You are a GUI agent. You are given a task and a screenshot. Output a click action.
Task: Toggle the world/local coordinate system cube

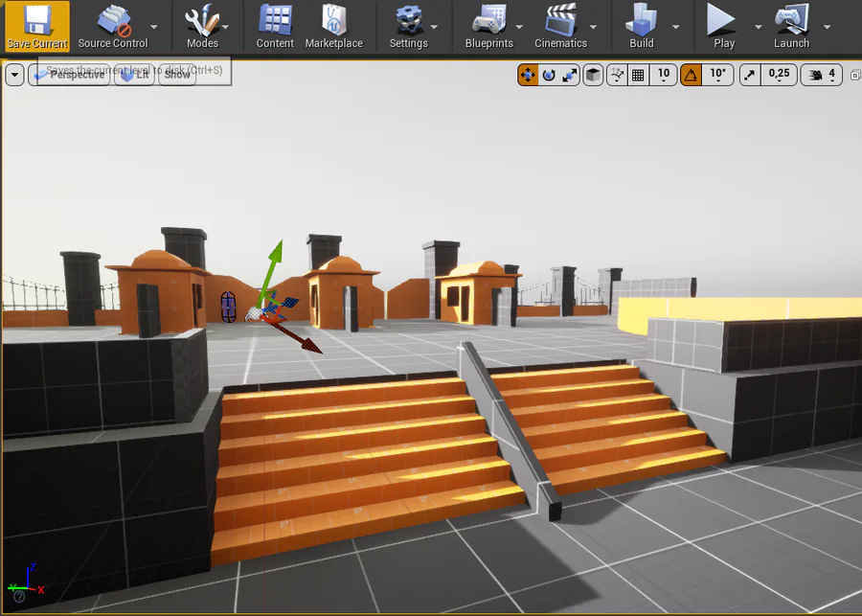click(593, 75)
